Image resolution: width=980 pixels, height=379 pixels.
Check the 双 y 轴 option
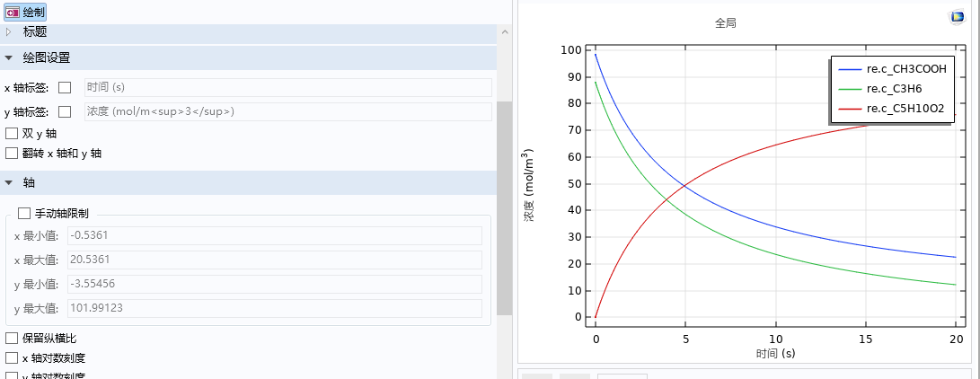[12, 133]
